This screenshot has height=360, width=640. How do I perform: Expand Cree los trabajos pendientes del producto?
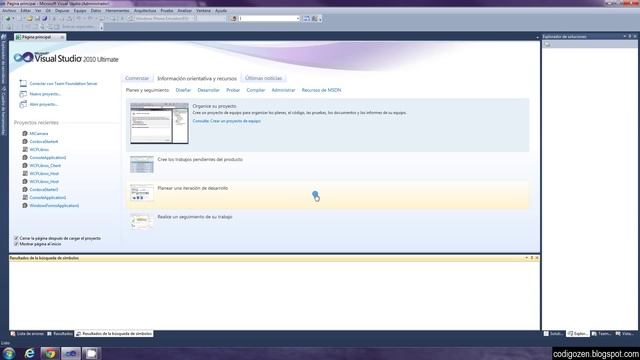[200, 160]
